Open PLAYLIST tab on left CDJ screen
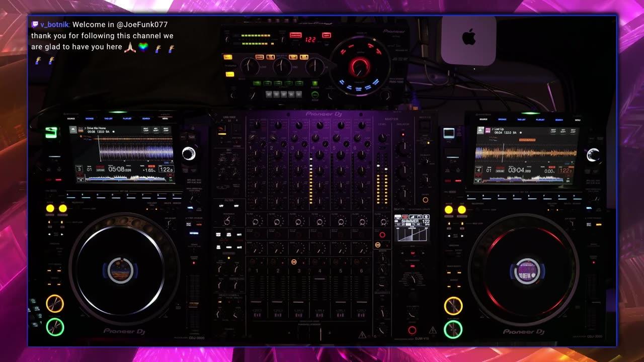This screenshot has height=362, width=644. coord(127,119)
